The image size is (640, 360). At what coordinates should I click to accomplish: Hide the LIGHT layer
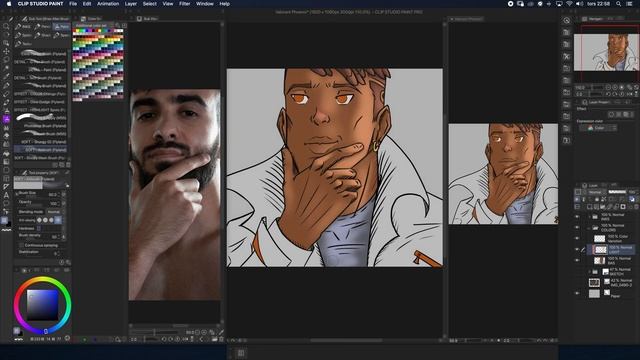point(577,249)
